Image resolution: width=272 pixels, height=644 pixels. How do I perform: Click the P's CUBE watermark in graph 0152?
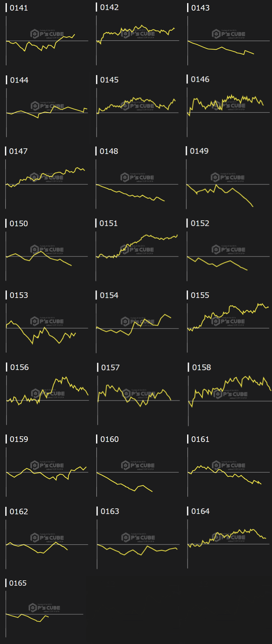coord(228,250)
